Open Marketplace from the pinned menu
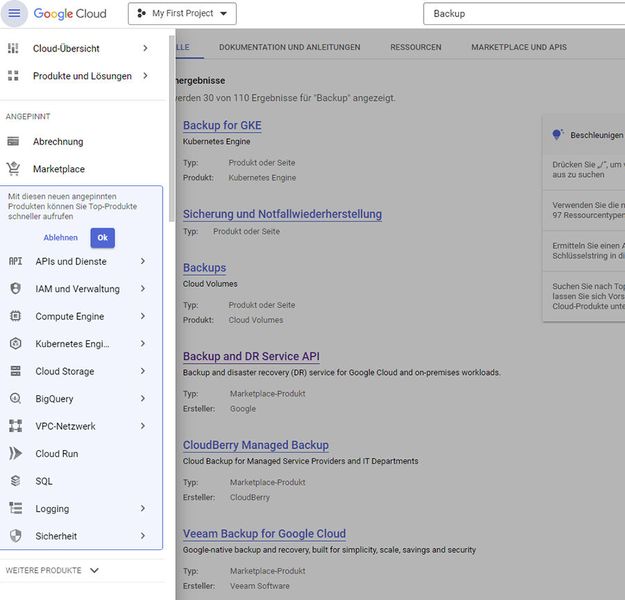Screen dimensions: 625x600 coord(59,169)
